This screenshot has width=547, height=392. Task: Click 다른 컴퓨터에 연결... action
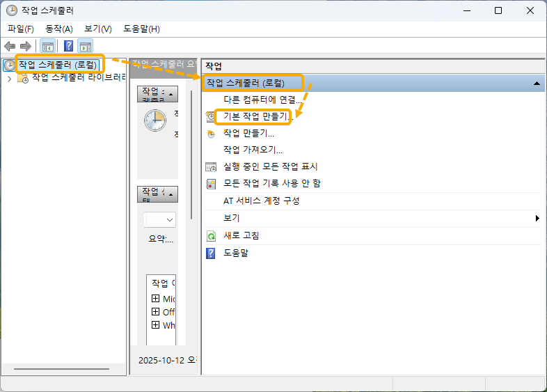point(260,100)
